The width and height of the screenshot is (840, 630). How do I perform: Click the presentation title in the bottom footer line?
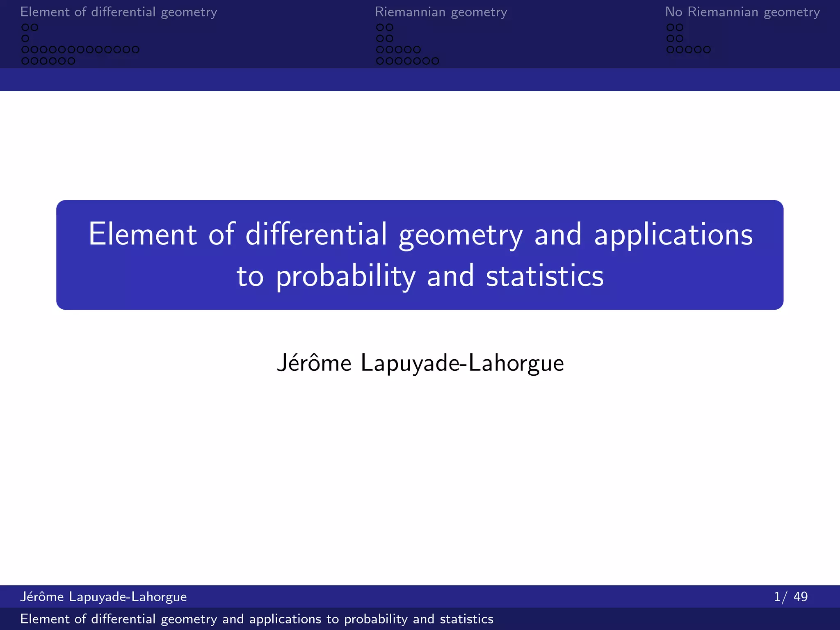point(256,619)
